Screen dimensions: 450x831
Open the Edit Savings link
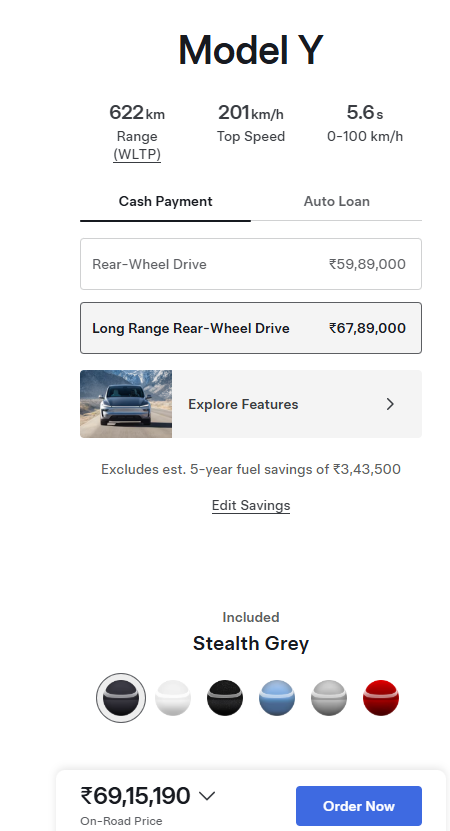click(251, 506)
